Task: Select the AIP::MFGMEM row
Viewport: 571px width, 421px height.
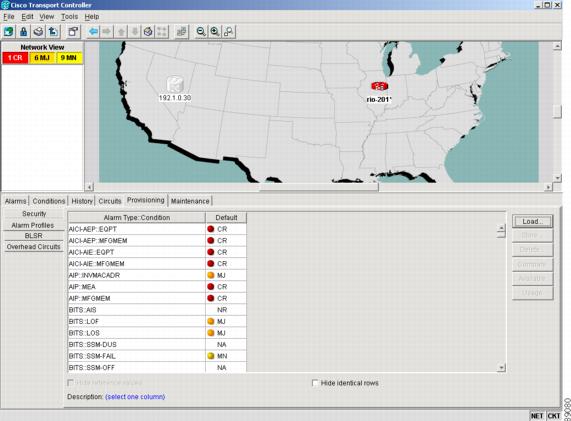Action: (157, 298)
